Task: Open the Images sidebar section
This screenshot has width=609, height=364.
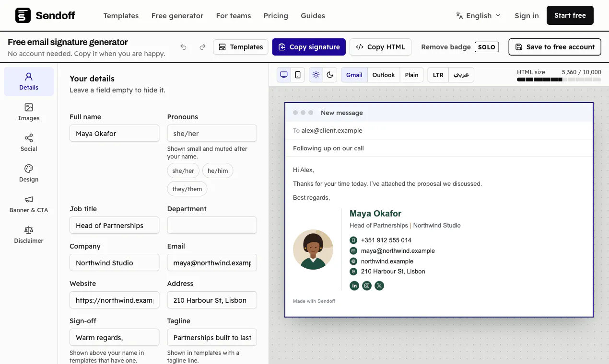Action: [29, 112]
